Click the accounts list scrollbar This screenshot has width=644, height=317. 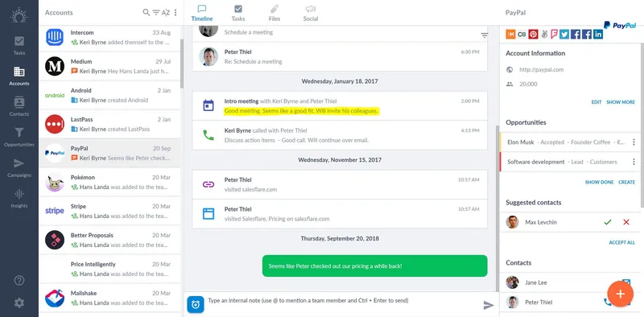(182, 64)
